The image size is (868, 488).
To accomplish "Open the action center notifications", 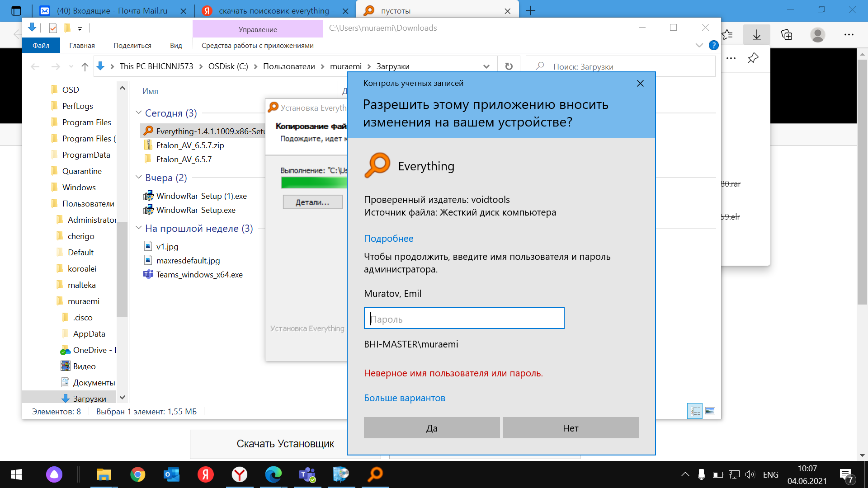I will pos(846,475).
